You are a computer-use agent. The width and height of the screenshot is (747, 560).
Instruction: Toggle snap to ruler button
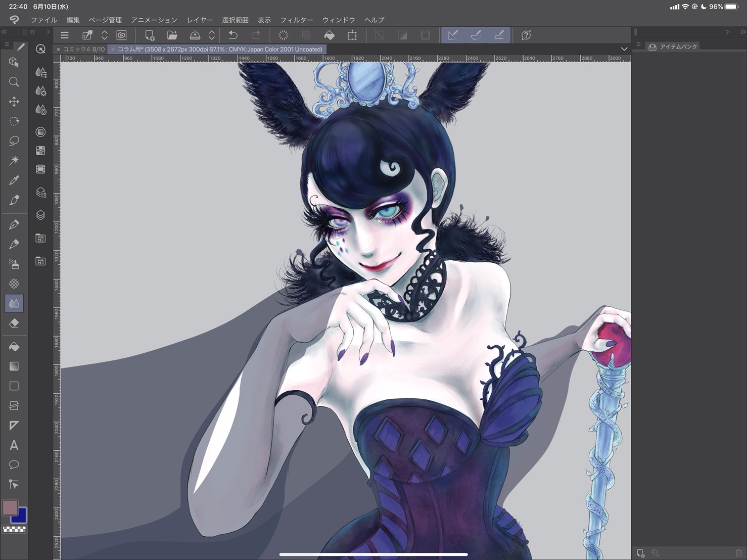453,35
